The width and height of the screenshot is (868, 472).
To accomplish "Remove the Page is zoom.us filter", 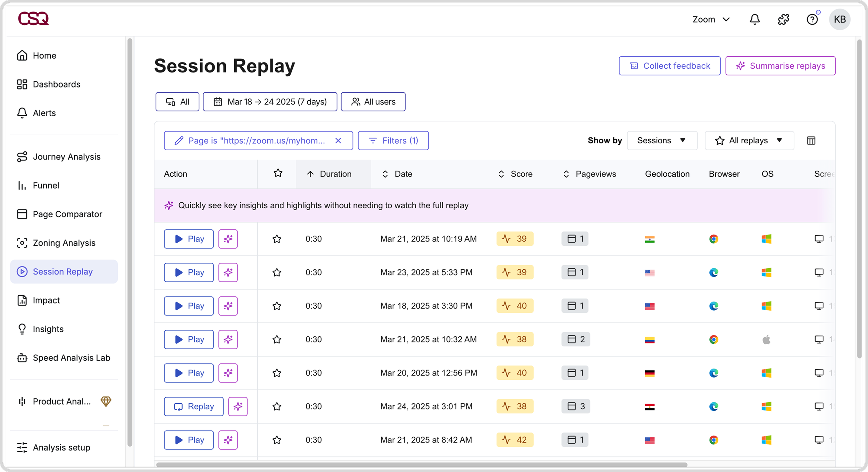I will point(338,141).
